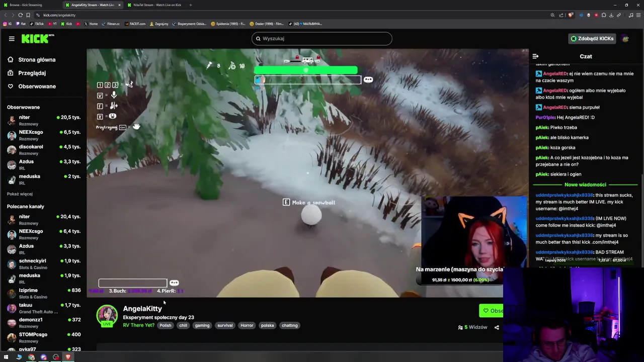Click the search magnifier icon in Wyszukaj bar
Viewport: 644px width, 362px height.
tap(258, 39)
